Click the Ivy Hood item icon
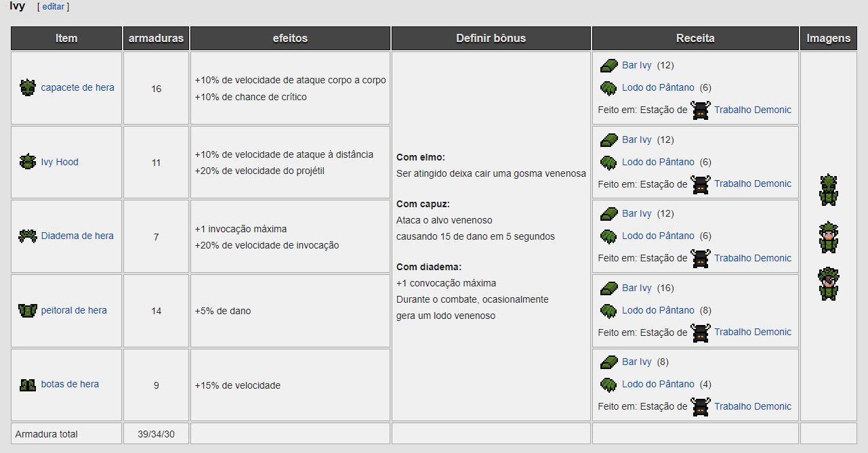Image resolution: width=868 pixels, height=453 pixels. click(x=28, y=162)
